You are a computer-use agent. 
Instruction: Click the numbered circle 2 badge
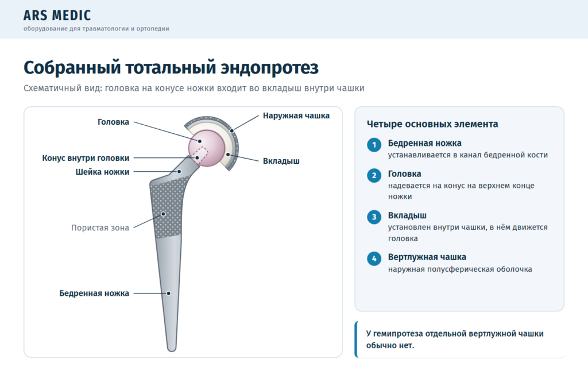pos(374,176)
